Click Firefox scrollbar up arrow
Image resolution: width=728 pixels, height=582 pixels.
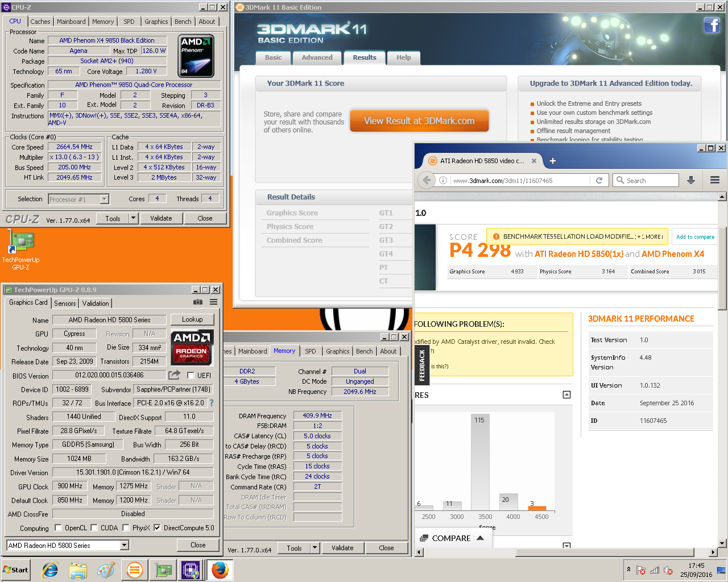722,197
